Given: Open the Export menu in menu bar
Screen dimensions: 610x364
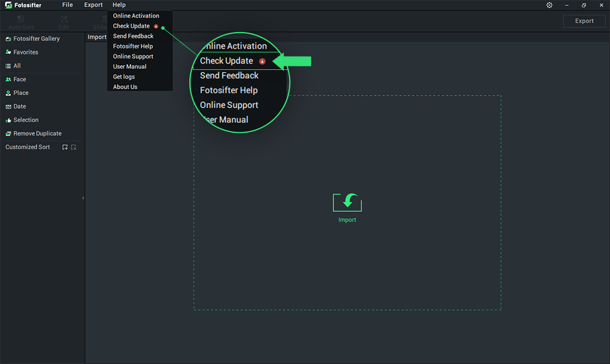Looking at the screenshot, I should click(93, 5).
